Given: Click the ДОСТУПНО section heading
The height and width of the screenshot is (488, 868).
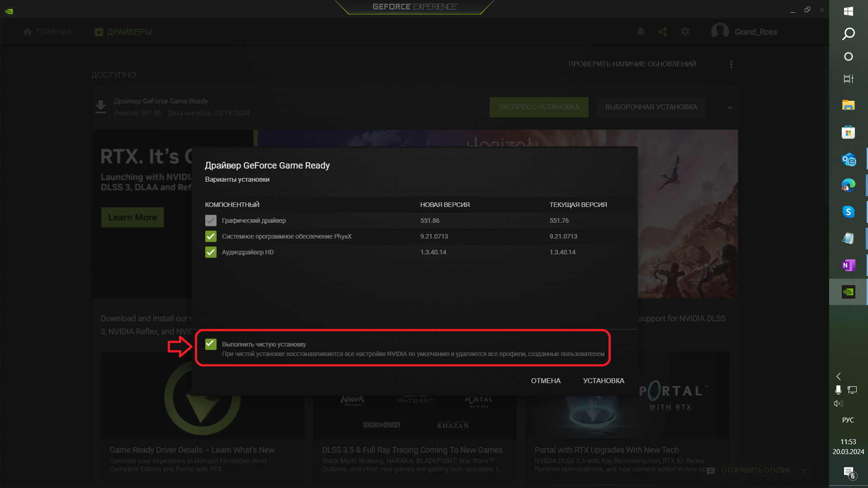Looking at the screenshot, I should pos(113,75).
